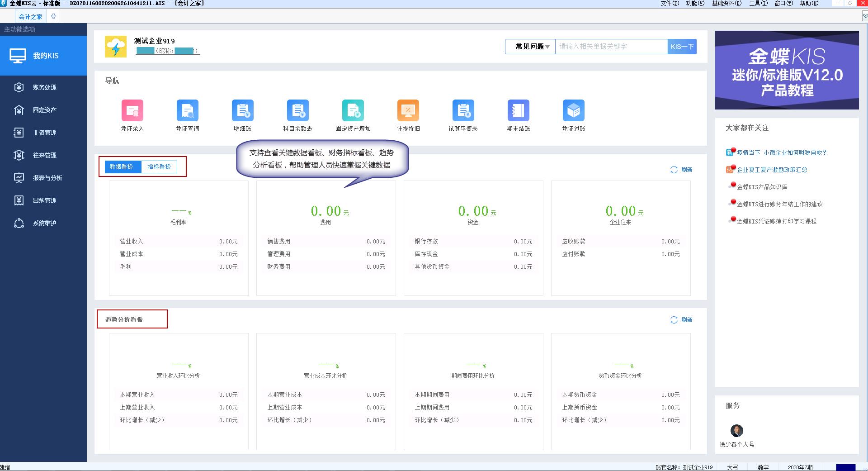The image size is (868, 471).
Task: Click the 期末结账 period closing icon
Action: click(x=518, y=111)
